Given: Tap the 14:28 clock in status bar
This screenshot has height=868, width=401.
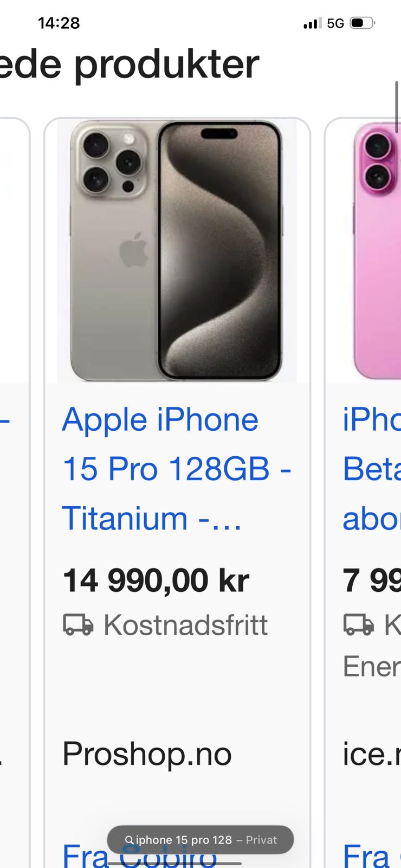Looking at the screenshot, I should click(x=59, y=23).
